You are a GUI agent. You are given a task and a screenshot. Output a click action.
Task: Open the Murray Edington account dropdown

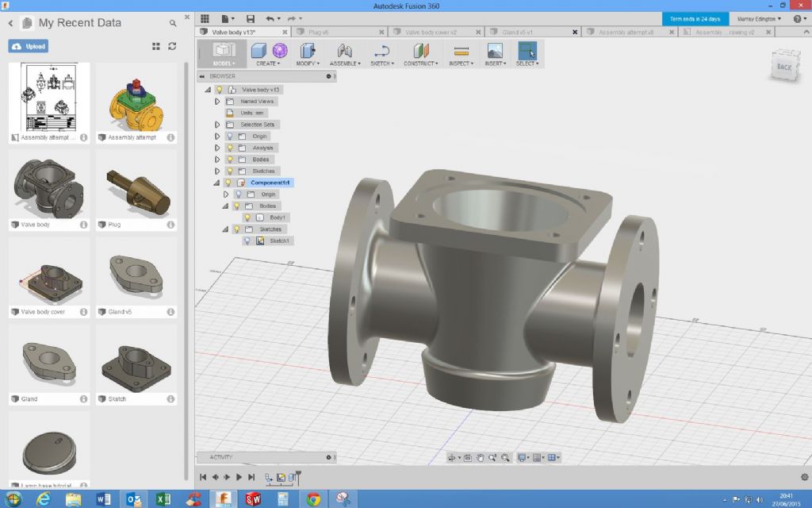[x=759, y=19]
